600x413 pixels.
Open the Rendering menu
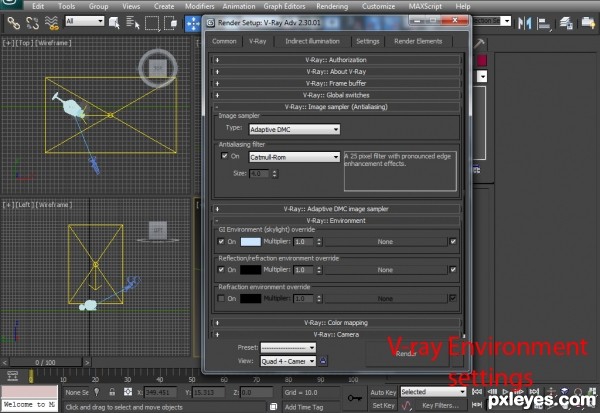tap(332, 6)
